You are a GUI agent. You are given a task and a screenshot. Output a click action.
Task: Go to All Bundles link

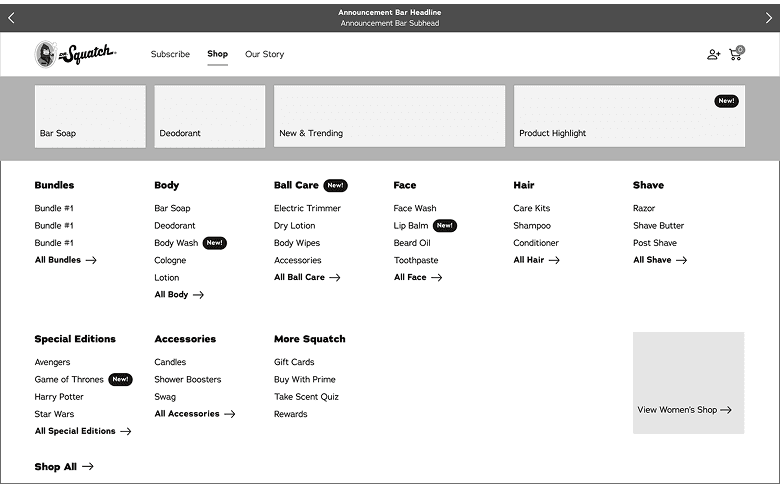(65, 260)
